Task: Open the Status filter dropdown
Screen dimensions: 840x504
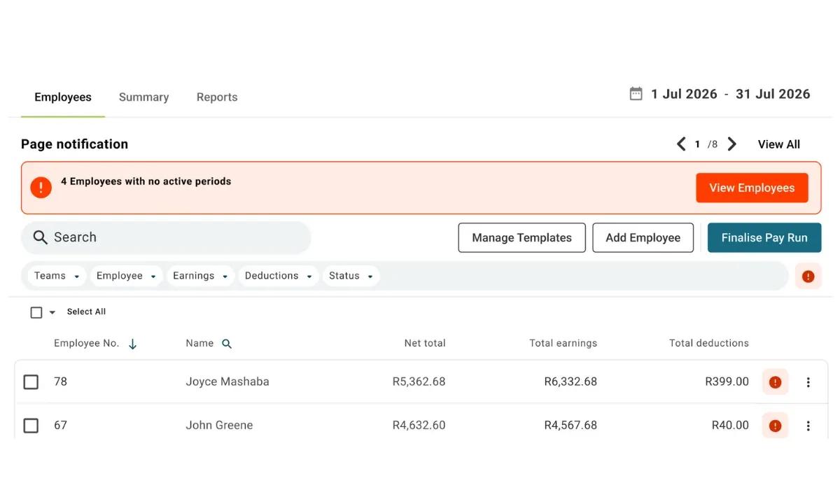Action: click(351, 275)
